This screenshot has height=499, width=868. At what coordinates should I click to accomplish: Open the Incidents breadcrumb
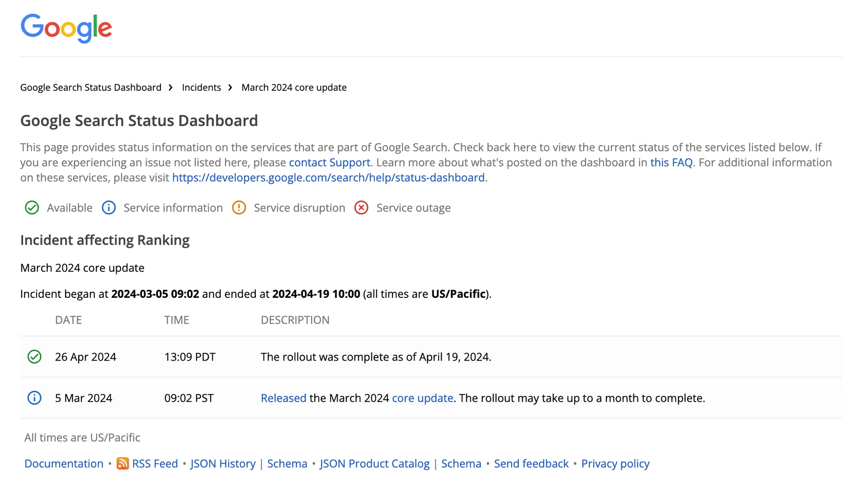[x=201, y=87]
